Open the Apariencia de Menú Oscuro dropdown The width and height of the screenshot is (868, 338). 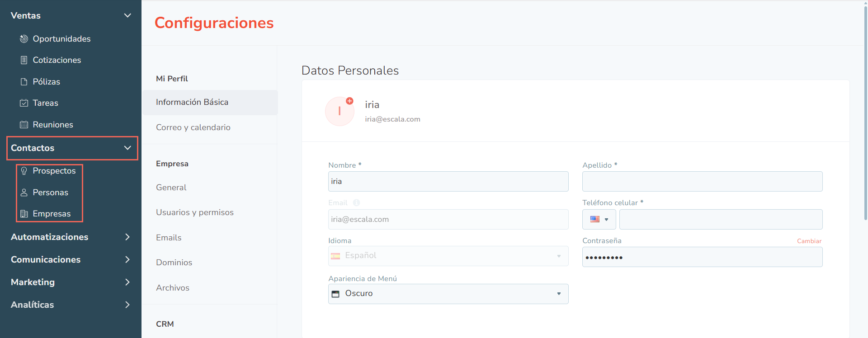448,294
